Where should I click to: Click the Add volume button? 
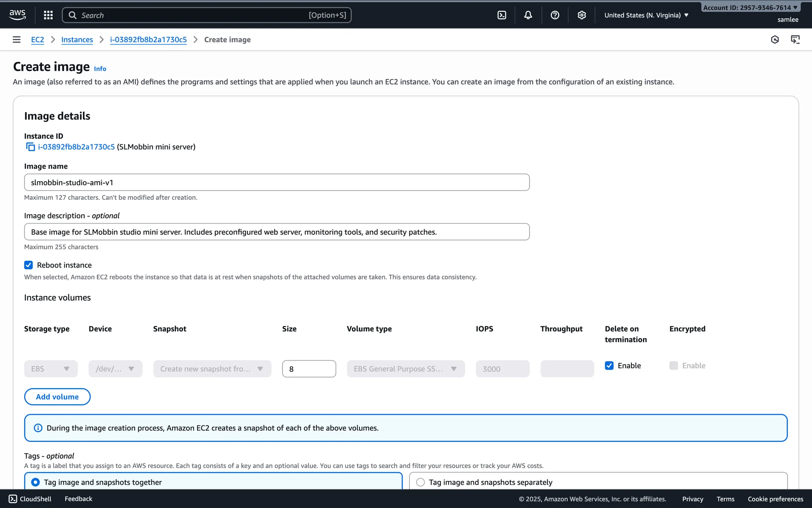pos(57,397)
